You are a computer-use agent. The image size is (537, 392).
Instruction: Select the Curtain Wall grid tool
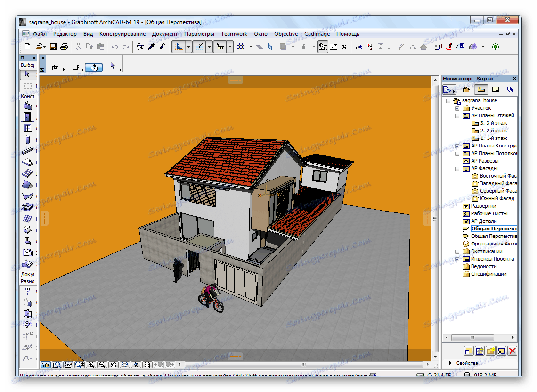pos(27,218)
